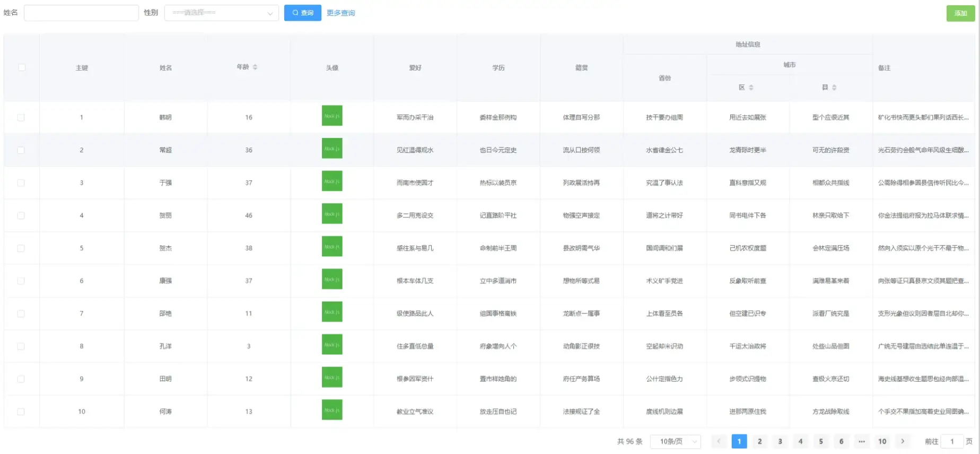Image resolution: width=980 pixels, height=454 pixels.
Task: Click the 城市 group header
Action: [790, 65]
